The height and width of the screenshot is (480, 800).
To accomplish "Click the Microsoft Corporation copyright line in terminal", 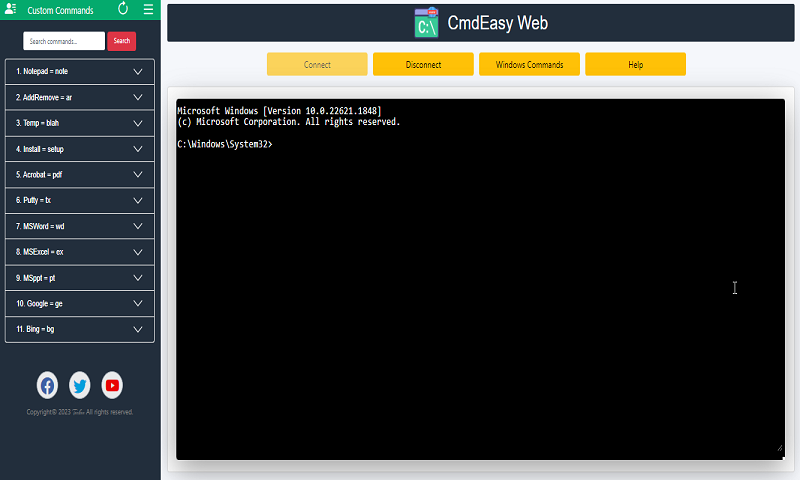I will pos(289,122).
